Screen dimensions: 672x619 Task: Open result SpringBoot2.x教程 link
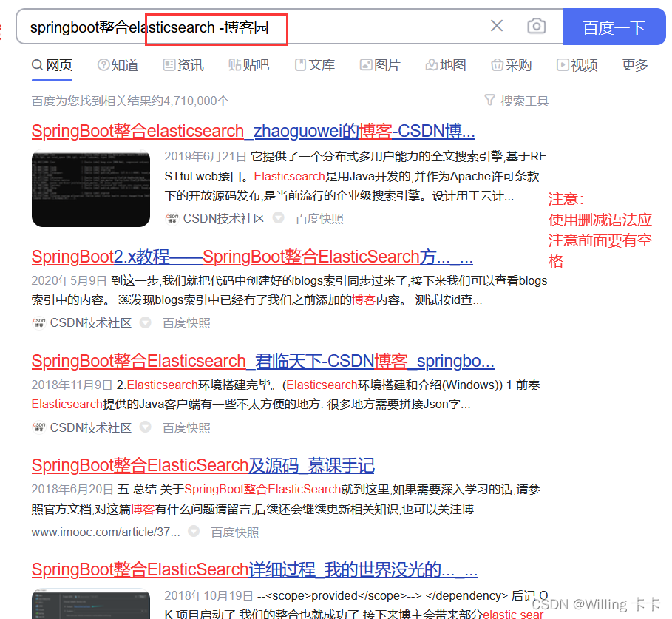tap(252, 257)
